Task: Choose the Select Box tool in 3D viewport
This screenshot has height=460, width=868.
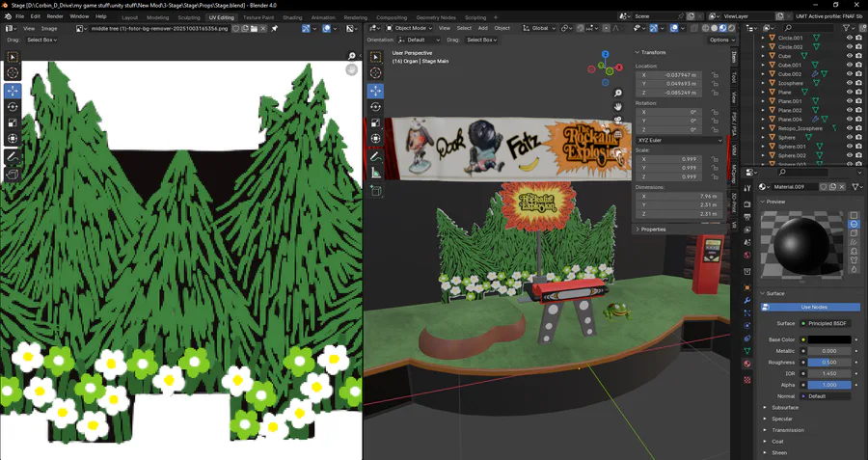Action: 375,57
